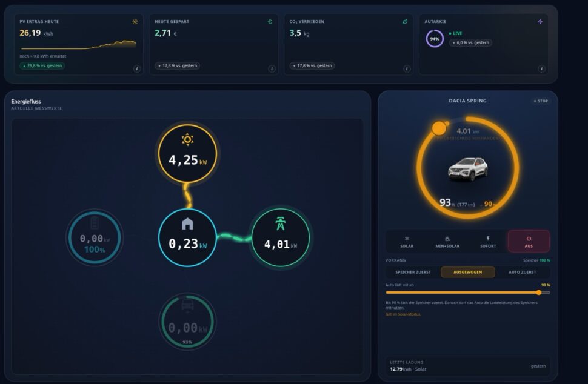The width and height of the screenshot is (588, 384).
Task: Switch priority to Auto zuerst
Action: click(x=523, y=272)
